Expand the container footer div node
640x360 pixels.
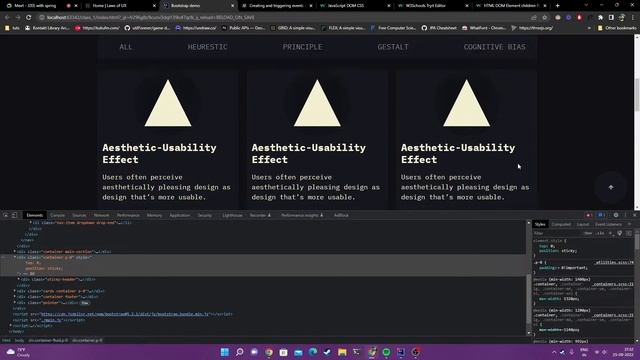(15, 297)
